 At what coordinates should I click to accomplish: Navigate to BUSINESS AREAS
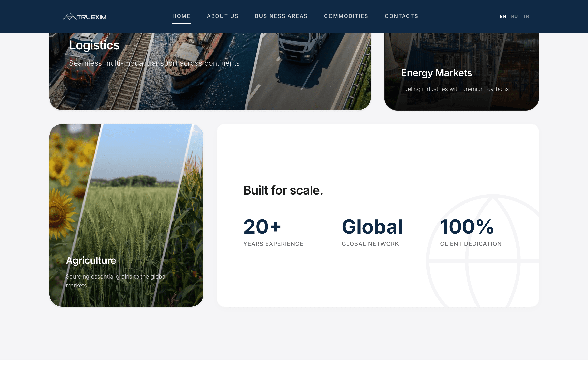click(x=281, y=16)
